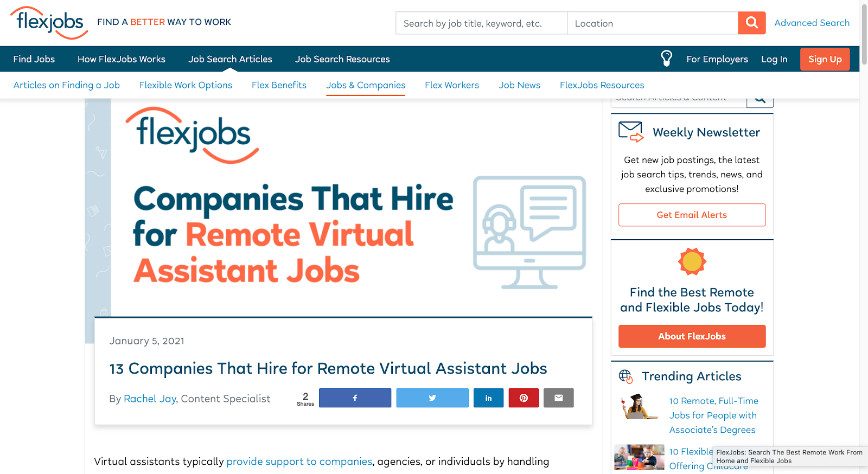Open Flexible Work Options tab
The width and height of the screenshot is (868, 474).
coord(186,85)
